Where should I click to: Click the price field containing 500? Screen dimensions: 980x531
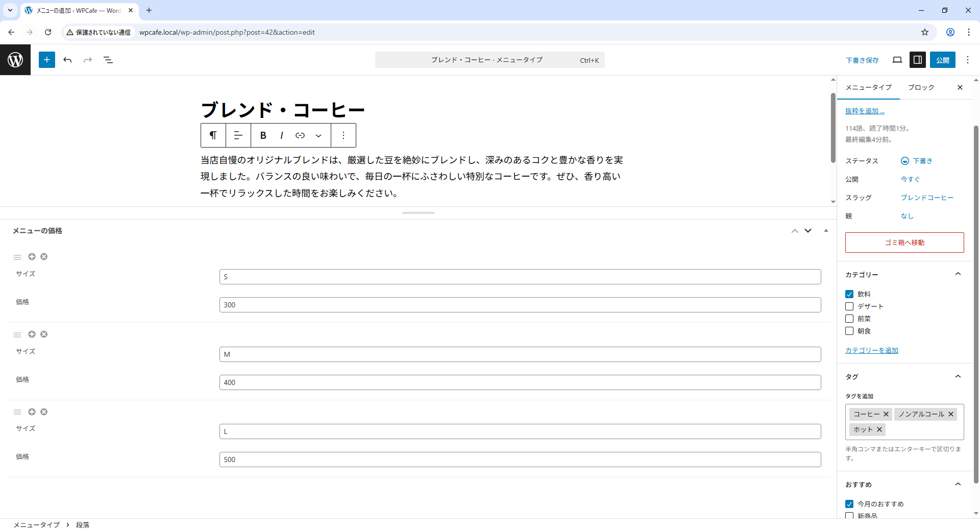(520, 460)
